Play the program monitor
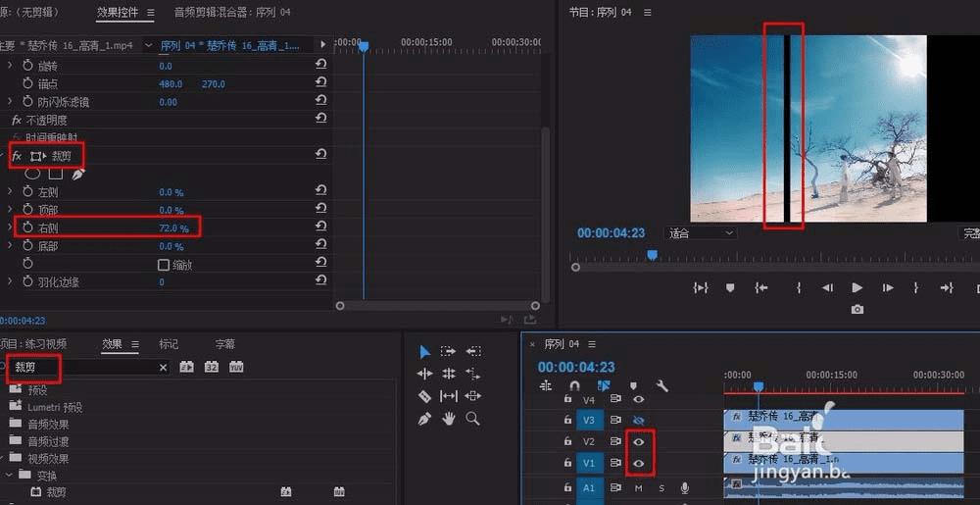 (x=857, y=287)
